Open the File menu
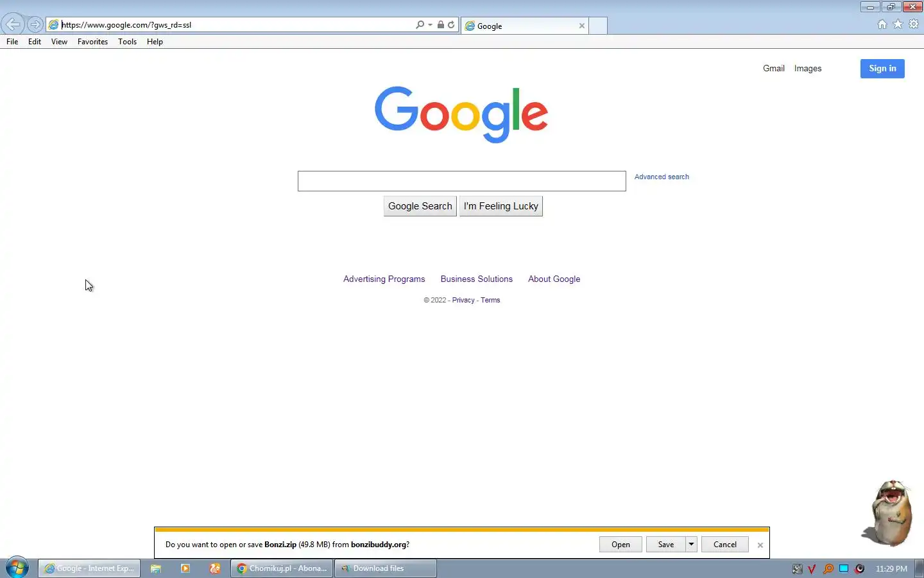The height and width of the screenshot is (578, 924). [12, 42]
